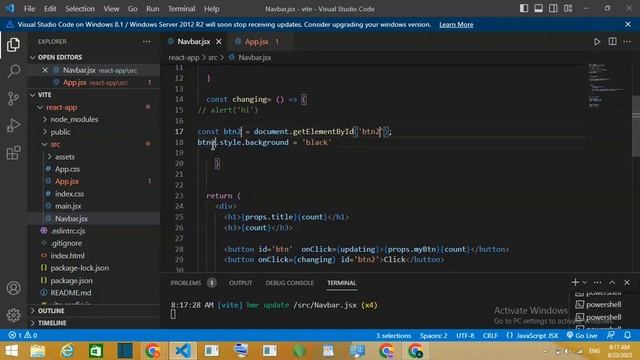The width and height of the screenshot is (640, 360).
Task: Change line endings via CRLF item
Action: coord(490,336)
